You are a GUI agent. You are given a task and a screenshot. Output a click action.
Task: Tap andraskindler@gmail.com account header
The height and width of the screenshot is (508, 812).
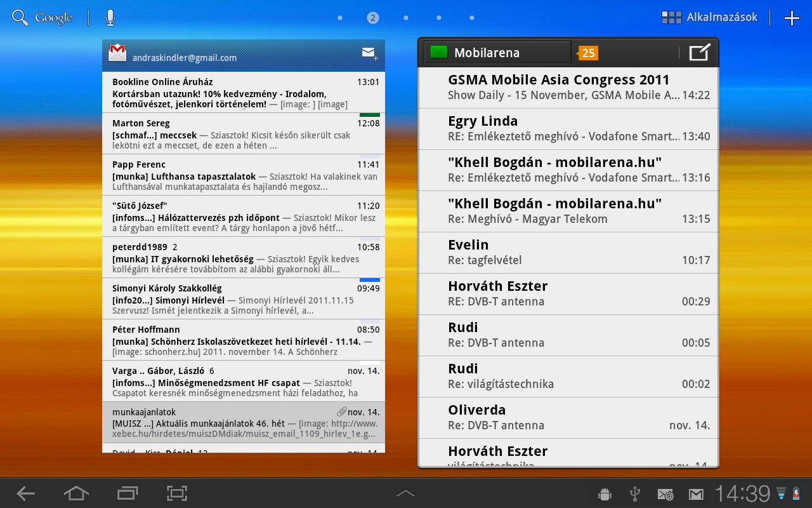click(185, 58)
